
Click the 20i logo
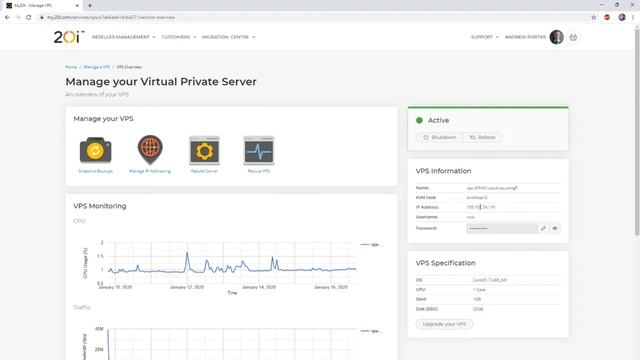(69, 37)
